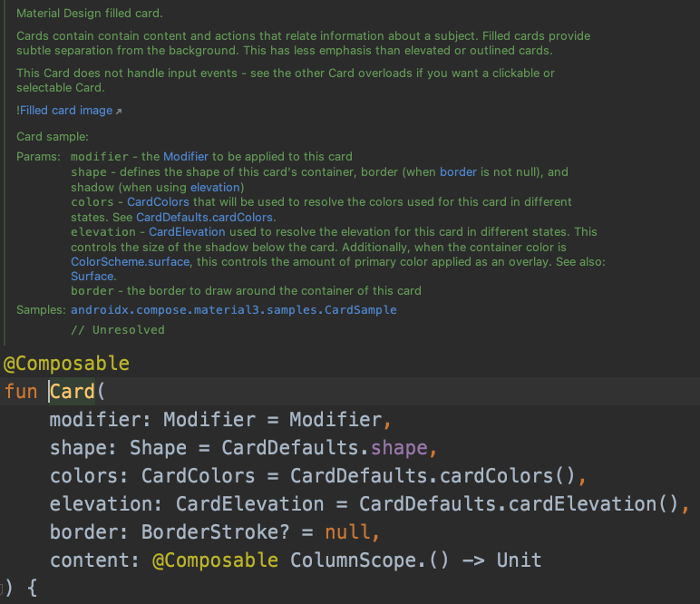Open the Filled card image link

click(x=66, y=111)
